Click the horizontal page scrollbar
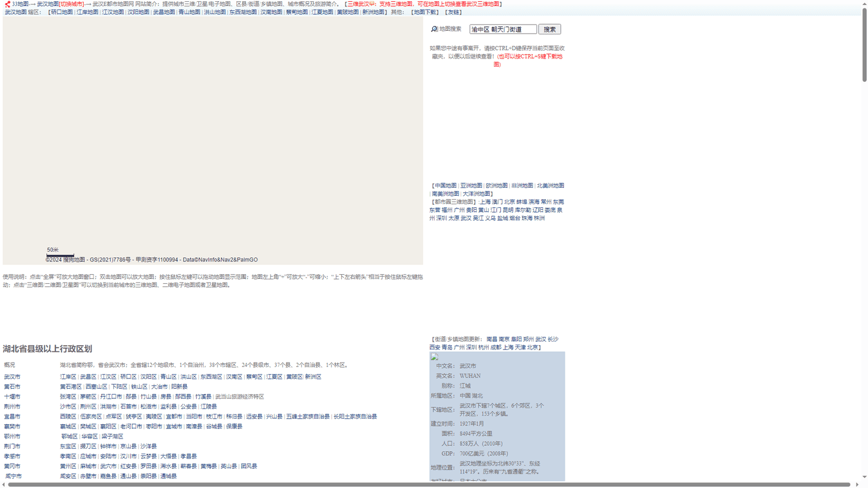The image size is (868, 488). point(429,484)
